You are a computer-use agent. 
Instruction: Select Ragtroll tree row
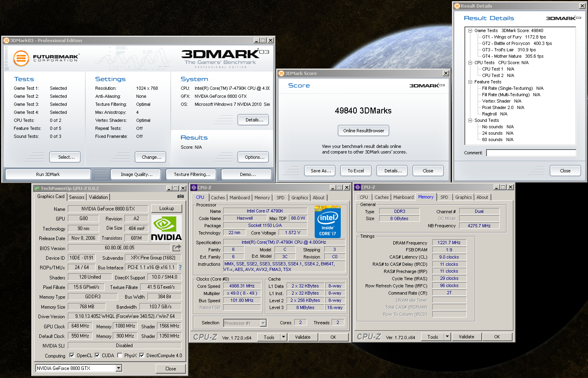tap(494, 114)
